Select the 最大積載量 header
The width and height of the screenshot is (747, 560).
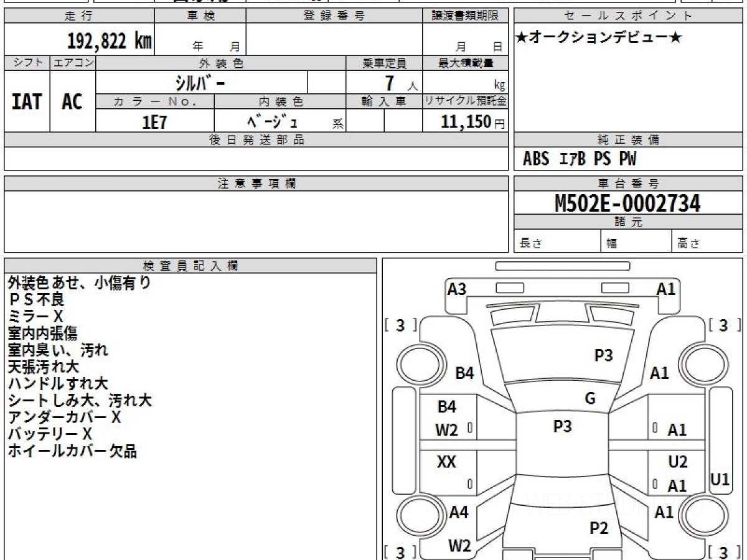[x=465, y=63]
